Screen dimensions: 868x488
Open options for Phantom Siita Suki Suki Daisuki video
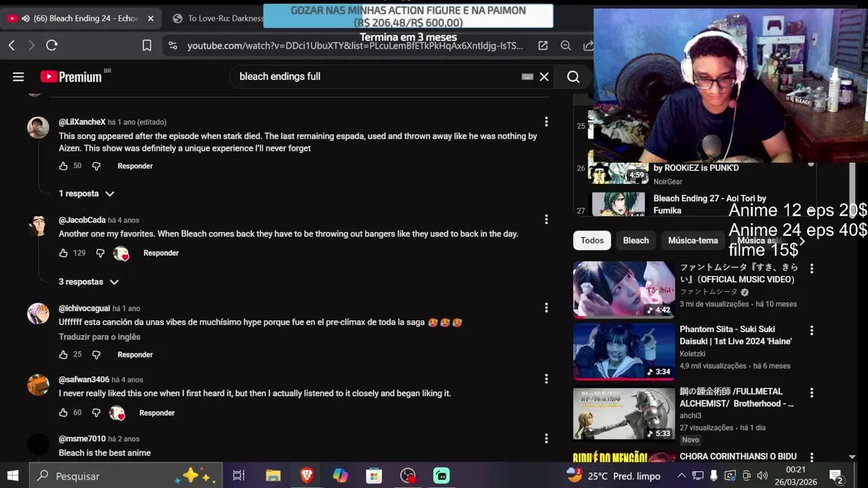click(812, 331)
